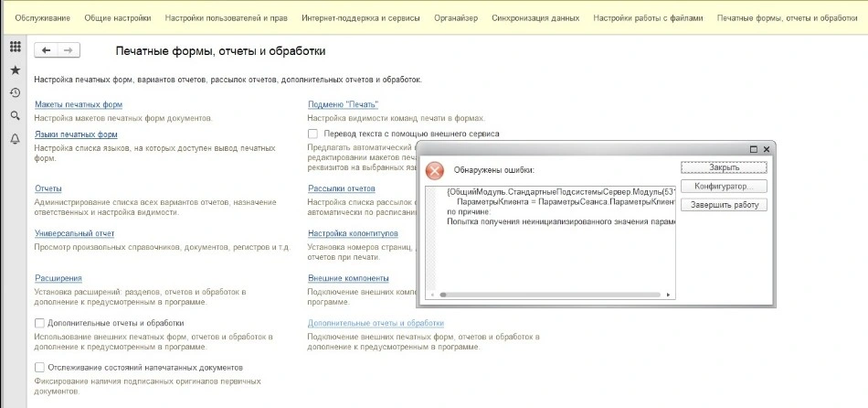Open notifications bell icon in sidebar
868x408 pixels.
[15, 139]
